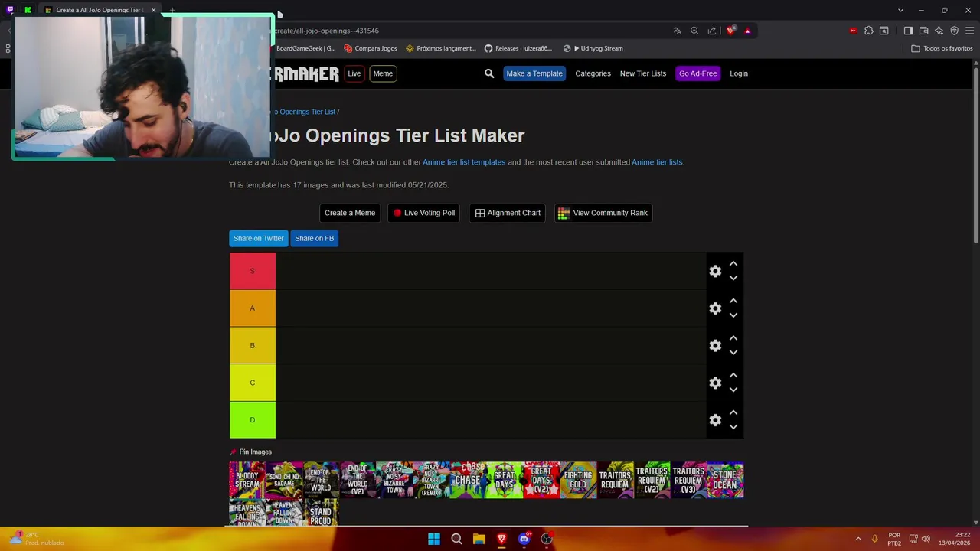Viewport: 980px width, 551px height.
Task: Click Share on Twitter button
Action: pyautogui.click(x=258, y=238)
